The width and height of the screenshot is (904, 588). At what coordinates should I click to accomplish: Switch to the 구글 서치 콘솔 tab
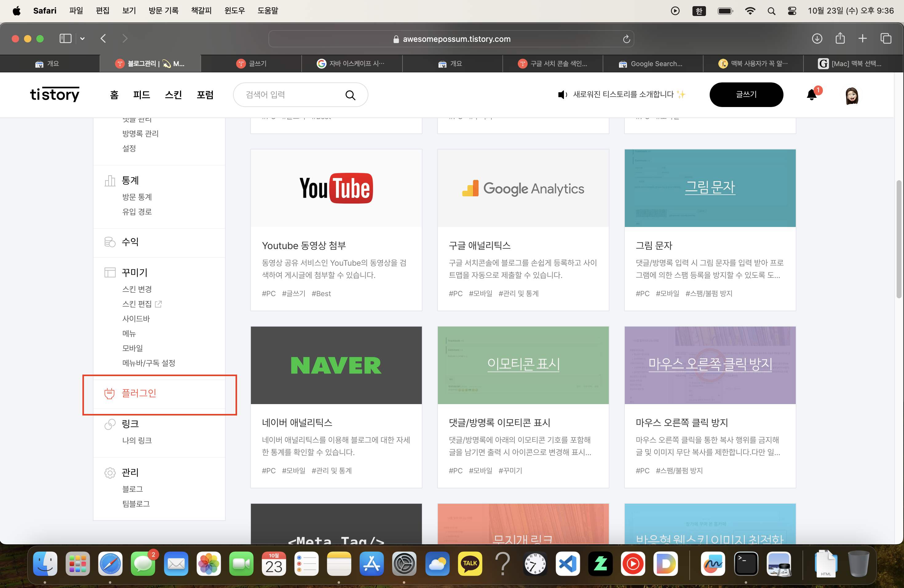[x=553, y=63]
